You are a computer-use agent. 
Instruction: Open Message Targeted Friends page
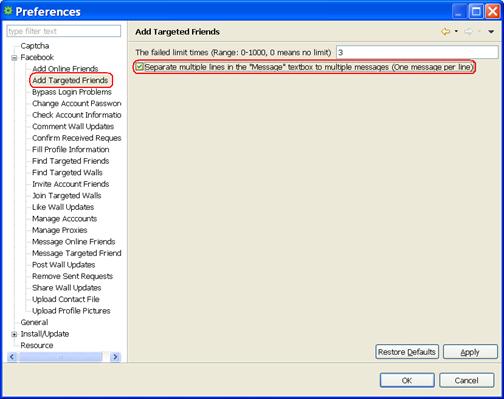pos(77,253)
